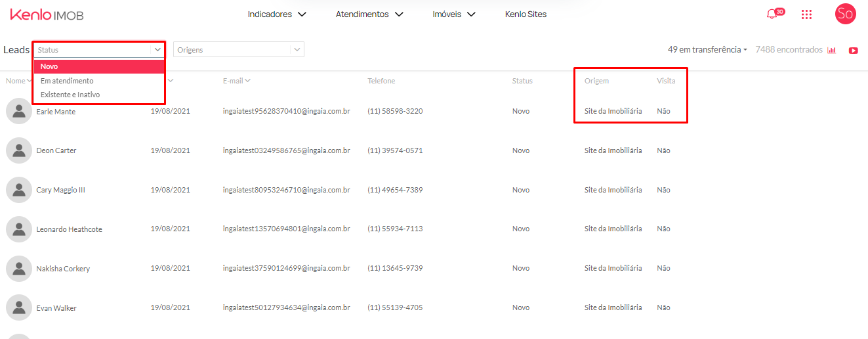This screenshot has height=339, width=868.
Task: Click phone (11) 55139-4705
Action: [x=395, y=307]
